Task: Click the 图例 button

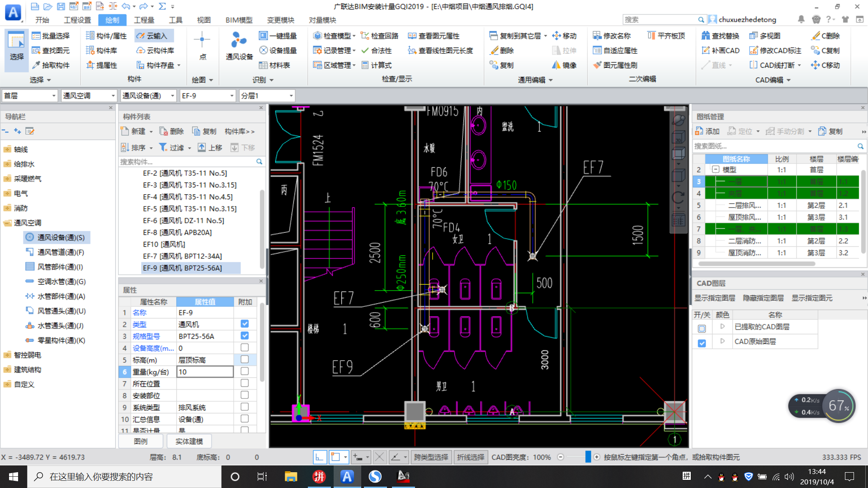Action: 141,441
